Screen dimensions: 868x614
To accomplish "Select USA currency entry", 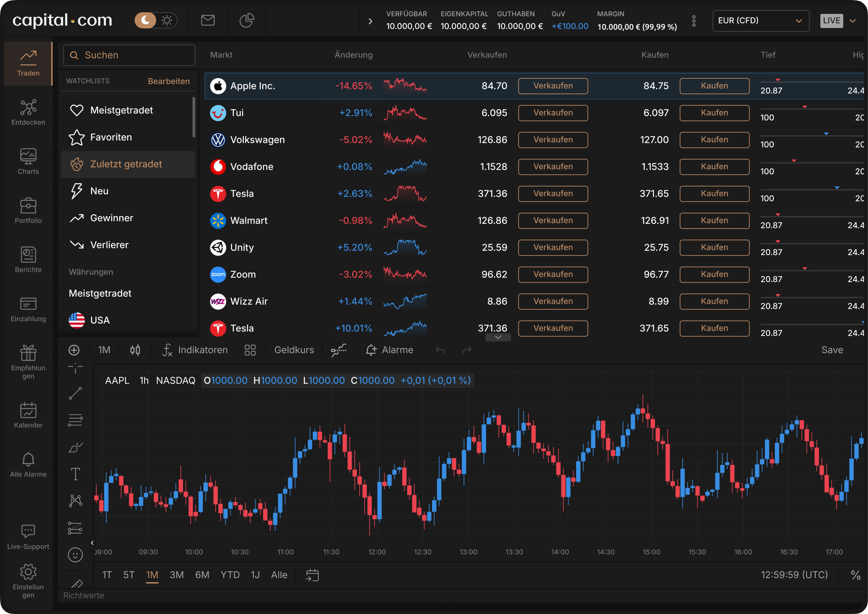I will [x=128, y=320].
